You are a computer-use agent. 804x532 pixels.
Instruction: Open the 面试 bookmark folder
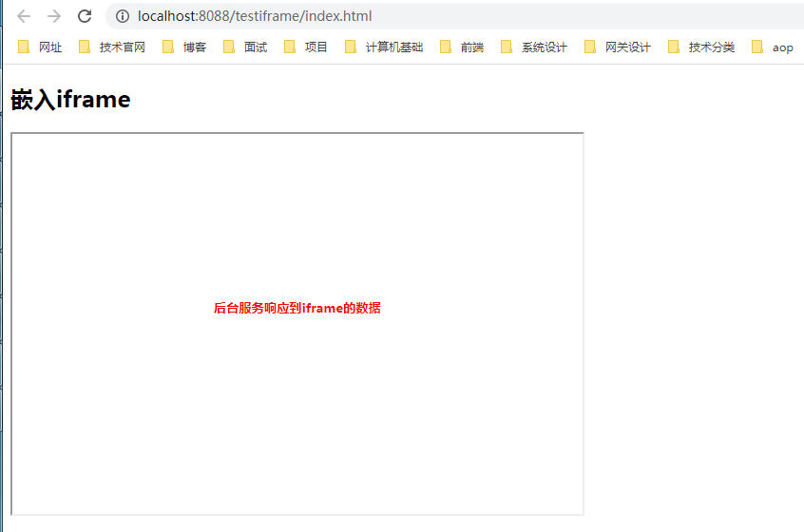coord(245,47)
